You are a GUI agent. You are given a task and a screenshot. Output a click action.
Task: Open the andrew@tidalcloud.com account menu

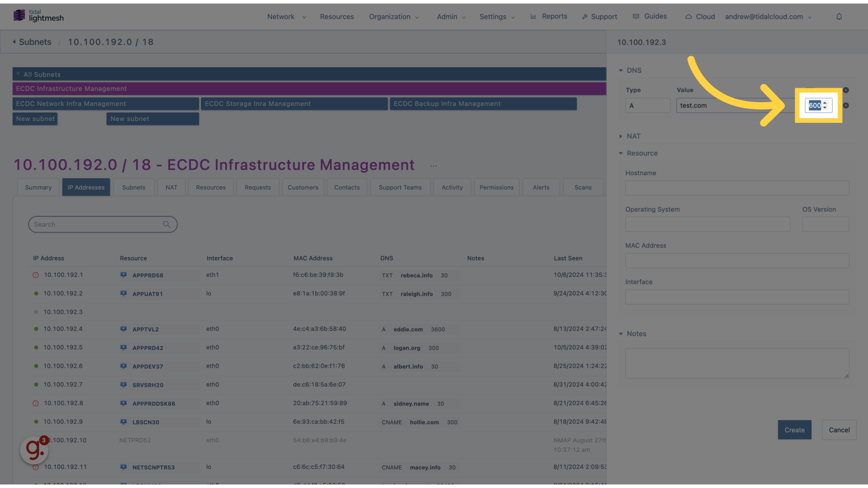click(768, 17)
